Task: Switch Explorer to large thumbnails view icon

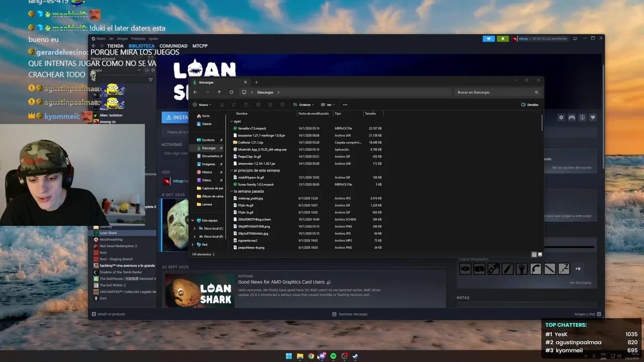Action: [x=540, y=254]
